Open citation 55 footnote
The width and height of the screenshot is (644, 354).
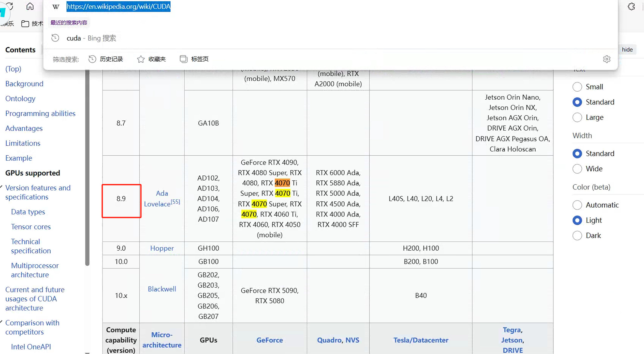(x=175, y=202)
